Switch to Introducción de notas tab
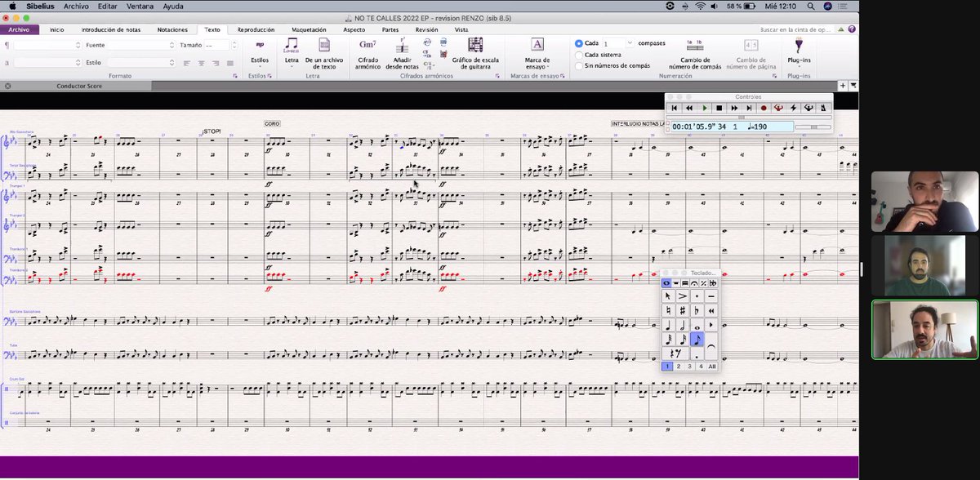 (x=113, y=29)
